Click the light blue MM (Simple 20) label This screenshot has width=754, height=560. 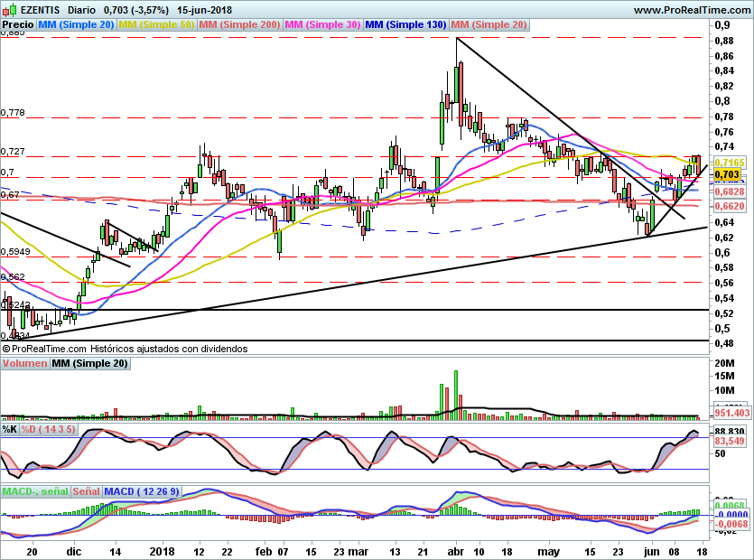tap(76, 24)
